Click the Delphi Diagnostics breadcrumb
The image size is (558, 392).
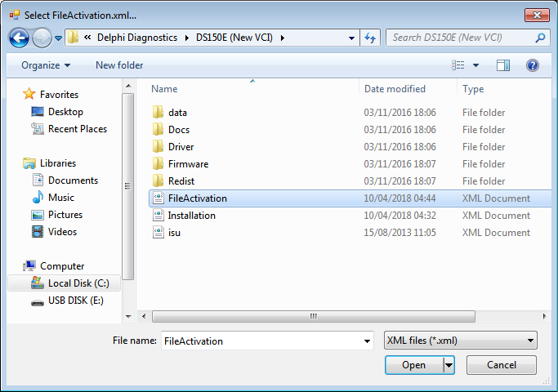[x=137, y=38]
